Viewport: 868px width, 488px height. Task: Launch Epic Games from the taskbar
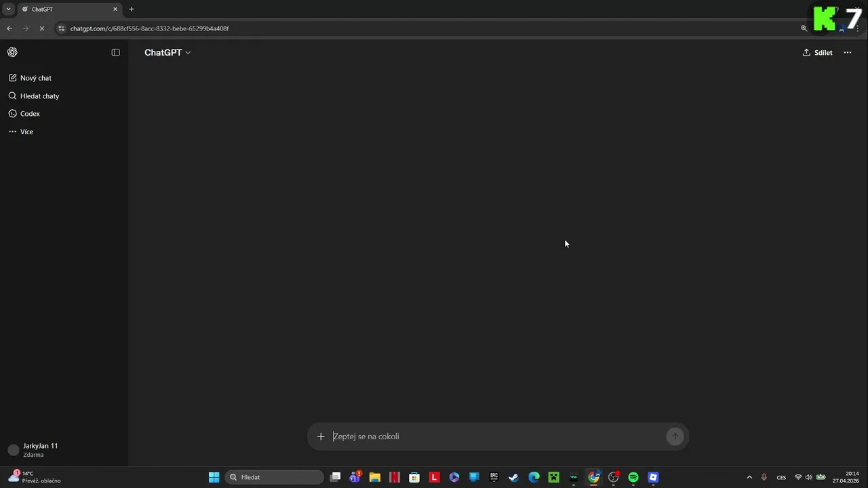pyautogui.click(x=494, y=477)
